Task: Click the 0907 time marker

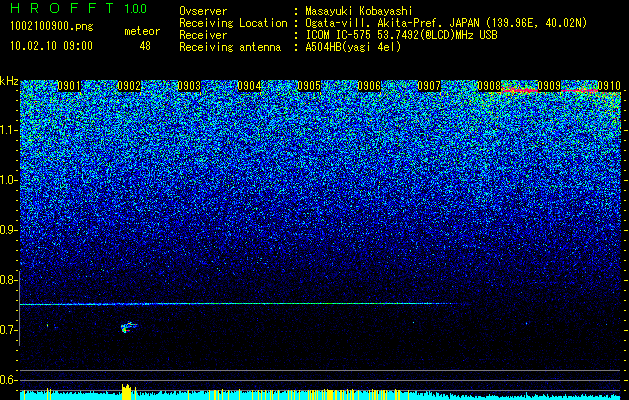Action: (x=429, y=86)
